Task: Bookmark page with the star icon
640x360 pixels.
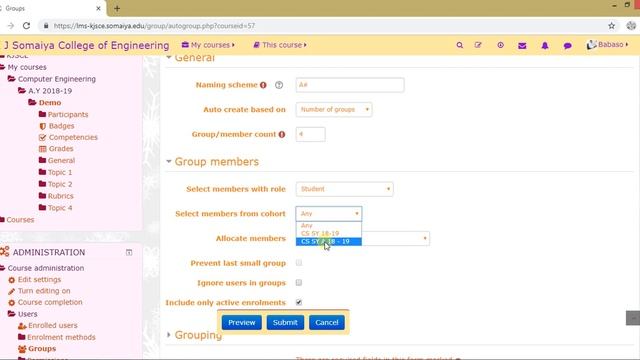Action: 611,26
